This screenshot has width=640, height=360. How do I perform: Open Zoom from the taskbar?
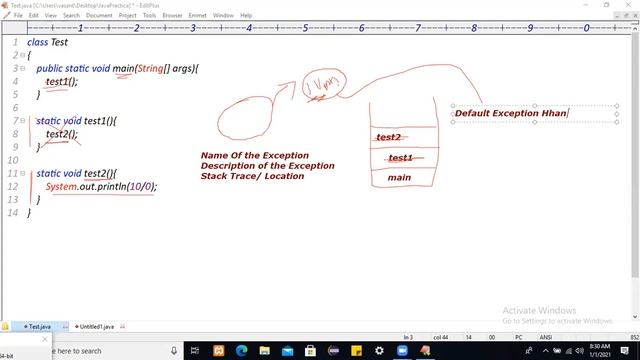402,351
